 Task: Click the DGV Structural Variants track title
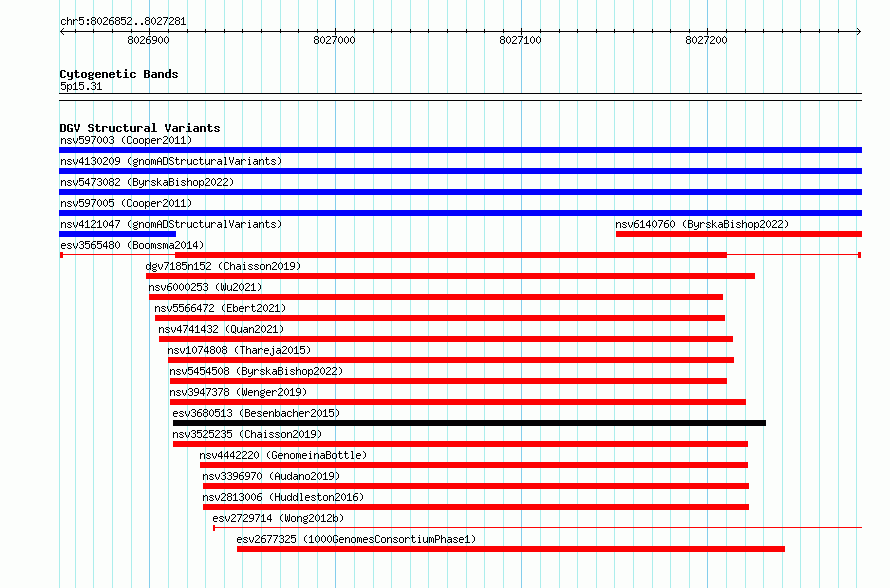coord(140,128)
